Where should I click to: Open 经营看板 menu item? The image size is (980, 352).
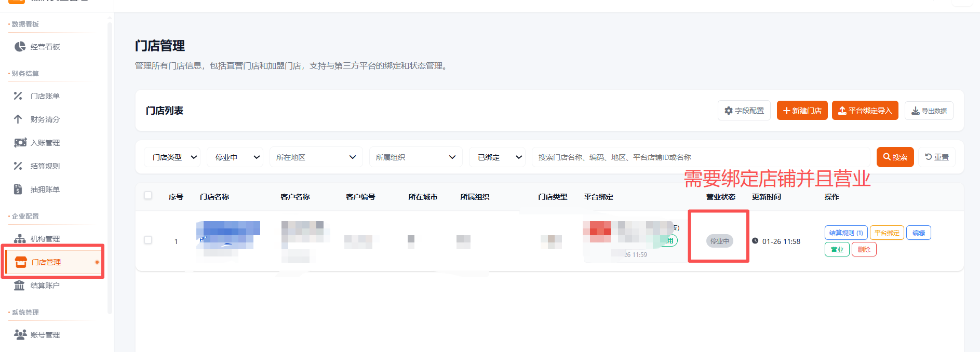(45, 47)
